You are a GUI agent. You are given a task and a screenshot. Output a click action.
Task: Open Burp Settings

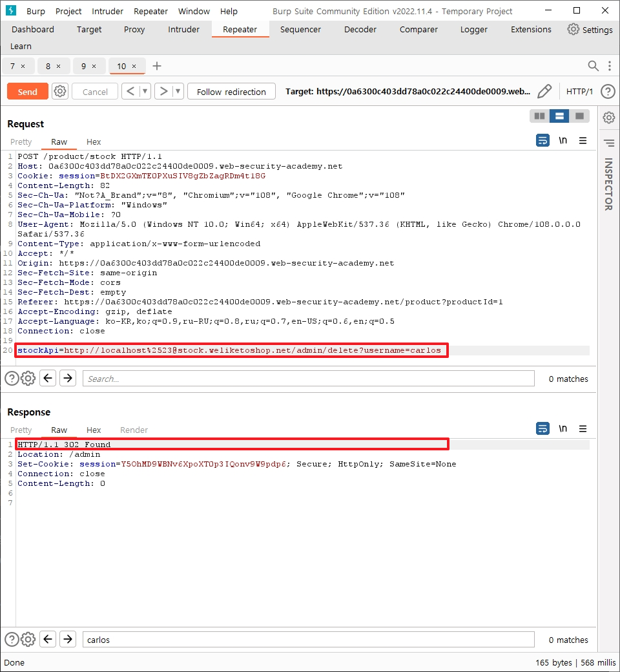tap(590, 29)
